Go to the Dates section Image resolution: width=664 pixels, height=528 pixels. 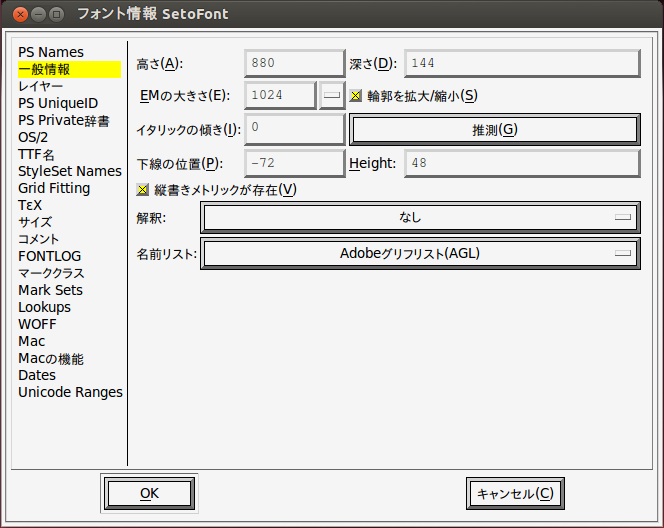click(x=37, y=375)
